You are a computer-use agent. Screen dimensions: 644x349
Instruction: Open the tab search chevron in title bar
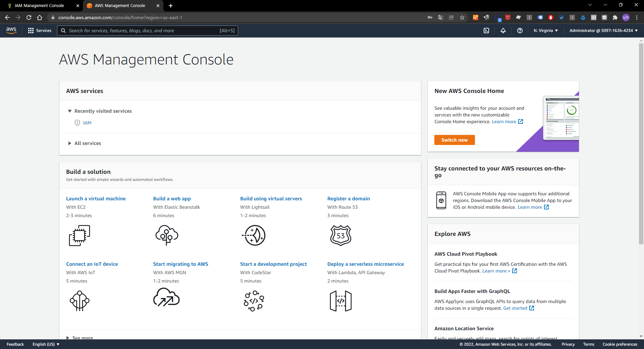pos(590,5)
